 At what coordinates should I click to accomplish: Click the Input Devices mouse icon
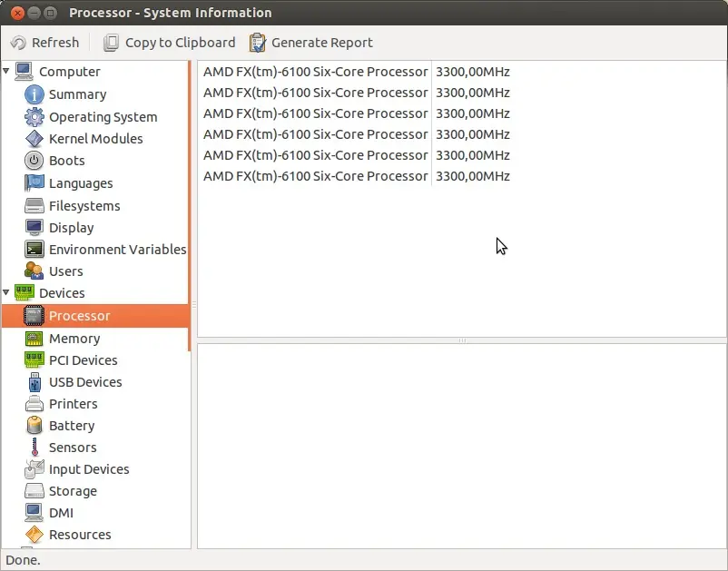[x=34, y=469]
